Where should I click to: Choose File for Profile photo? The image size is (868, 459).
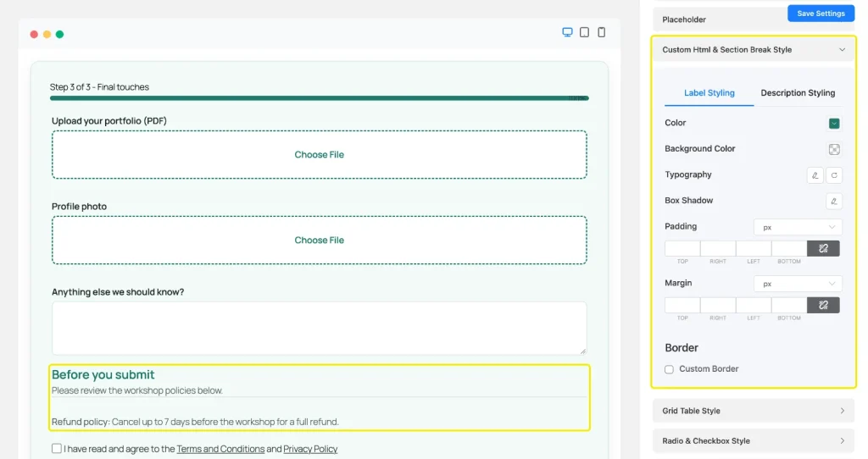tap(320, 240)
